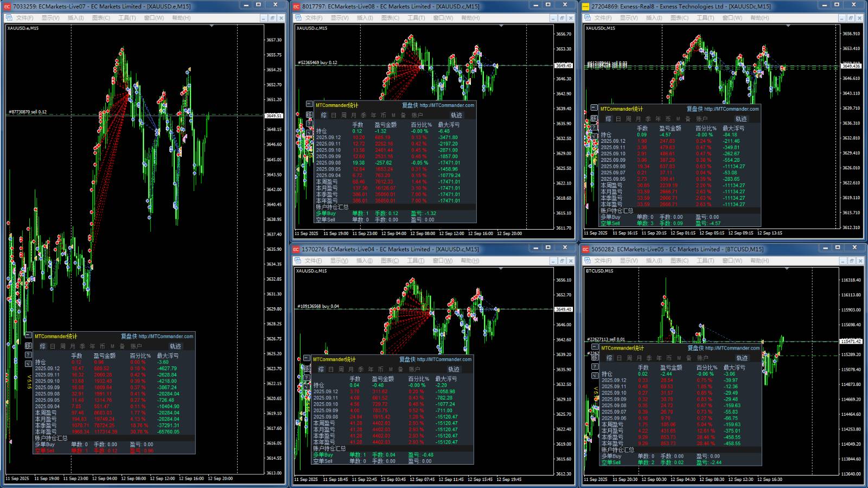
Task: Click the ? help icon of the BTCUSD MTCommander panel
Action: (x=595, y=366)
